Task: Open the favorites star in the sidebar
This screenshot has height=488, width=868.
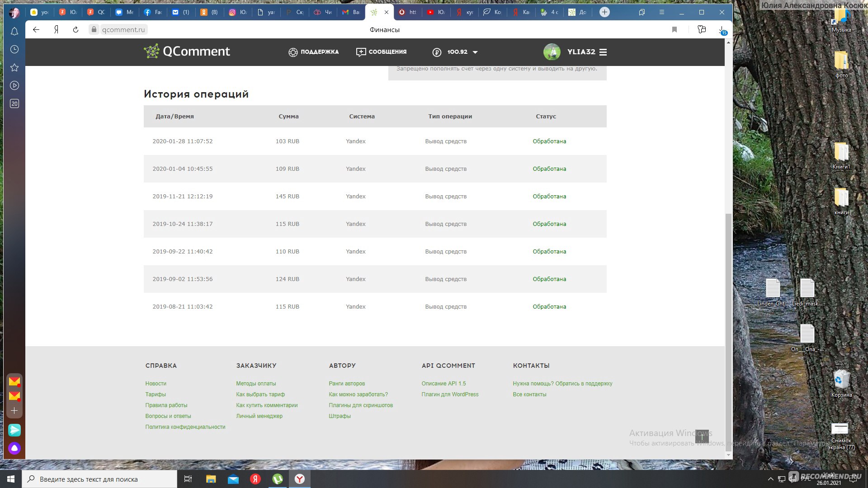Action: (14, 67)
